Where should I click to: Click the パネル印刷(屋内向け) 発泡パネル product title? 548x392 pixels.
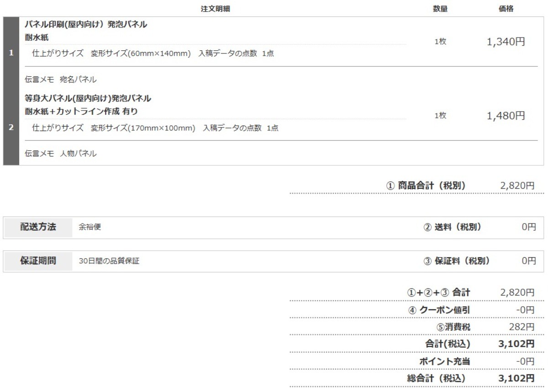pyautogui.click(x=86, y=25)
